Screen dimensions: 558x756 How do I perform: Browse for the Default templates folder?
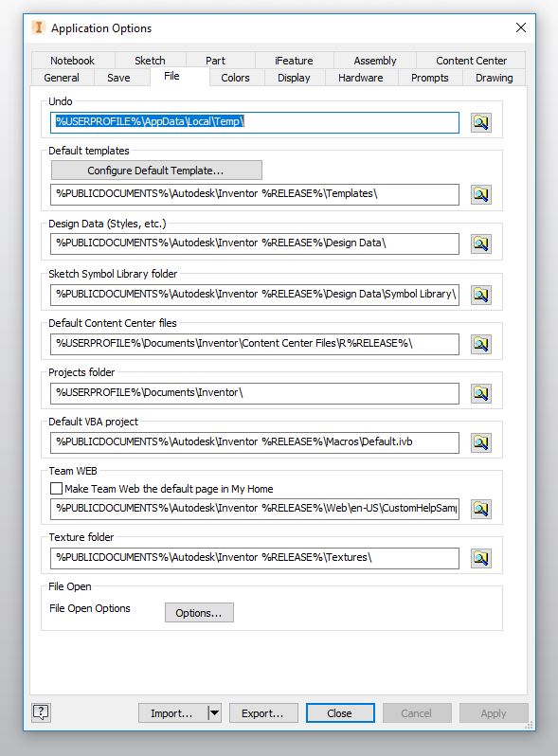(x=481, y=194)
